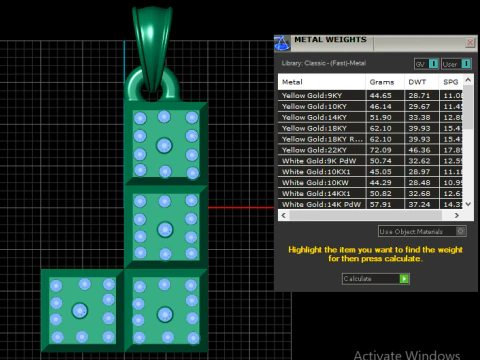Select the Yellow Gold:10KY row
This screenshot has width=480, height=360.
(x=370, y=106)
